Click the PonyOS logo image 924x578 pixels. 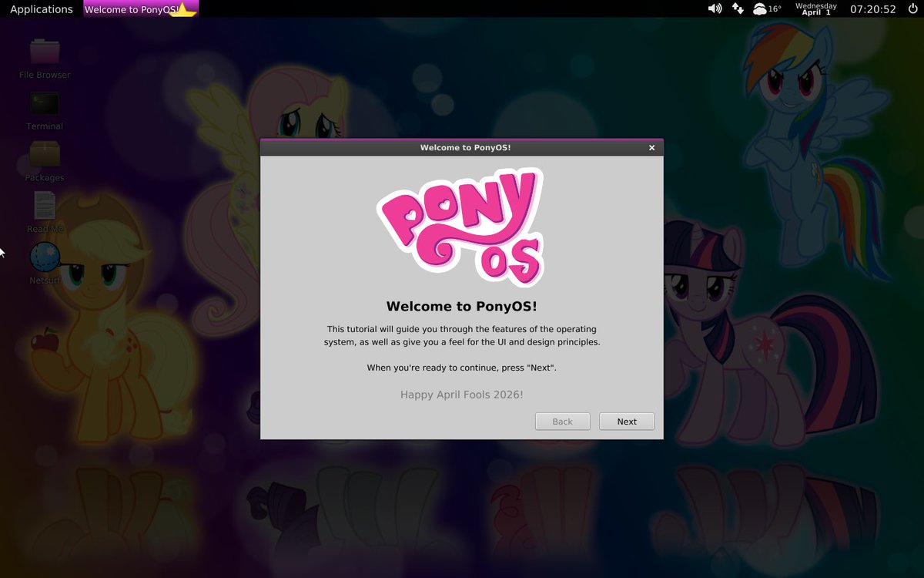(x=460, y=227)
